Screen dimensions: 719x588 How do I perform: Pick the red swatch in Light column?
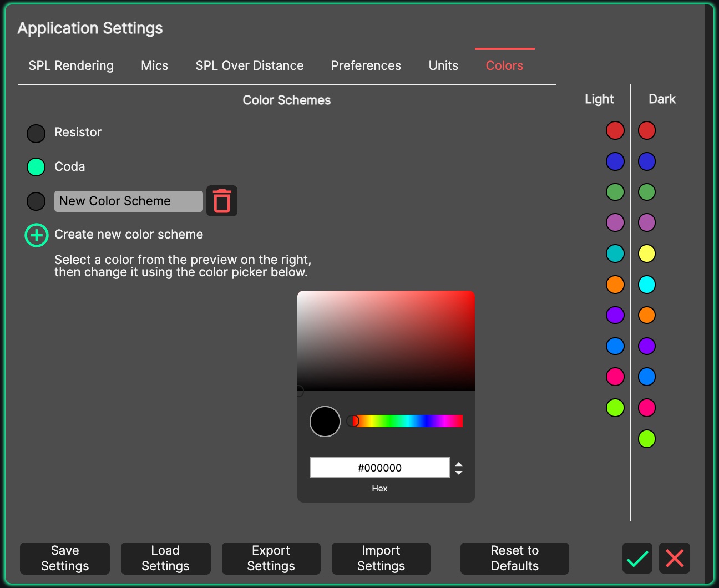[615, 130]
